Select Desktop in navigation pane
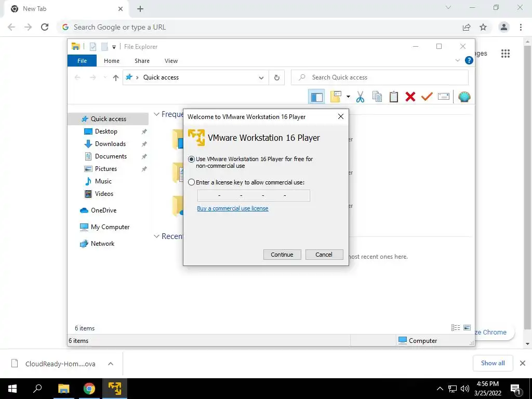532x399 pixels. [106, 131]
